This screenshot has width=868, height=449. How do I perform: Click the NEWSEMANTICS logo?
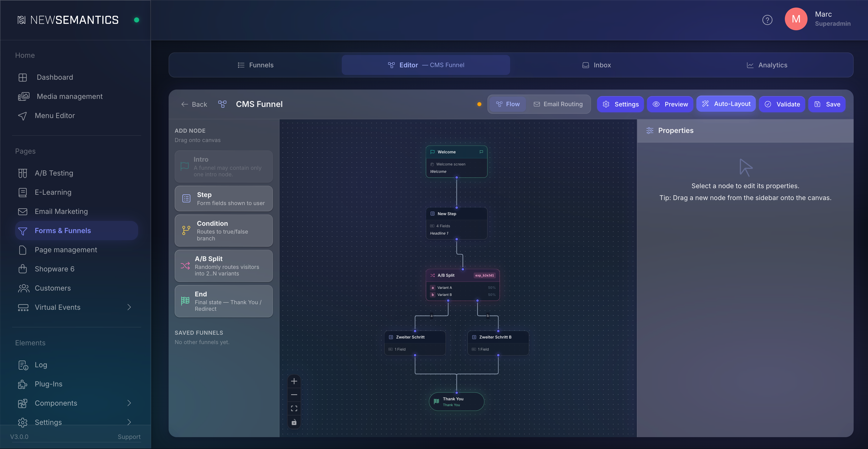pyautogui.click(x=68, y=20)
